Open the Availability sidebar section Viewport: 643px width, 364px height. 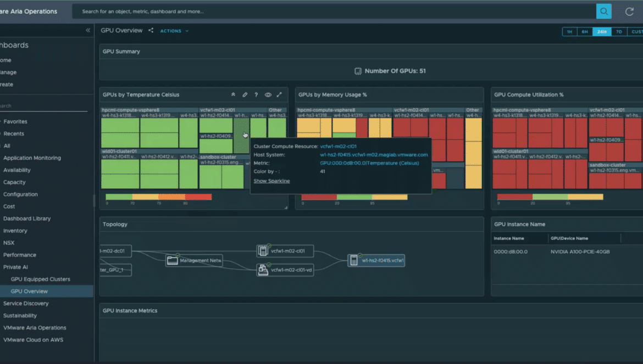coord(17,170)
